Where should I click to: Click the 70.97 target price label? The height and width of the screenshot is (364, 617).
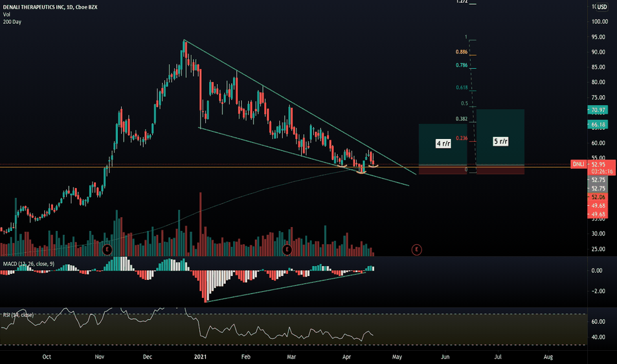[598, 110]
